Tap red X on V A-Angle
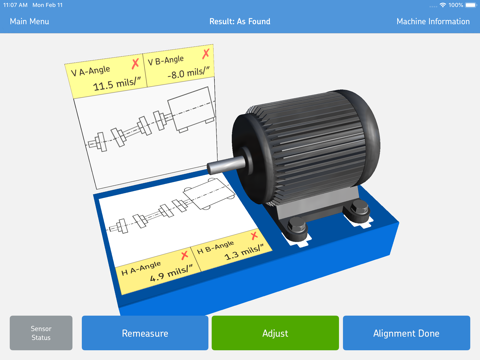This screenshot has width=480, height=360. 135,63
